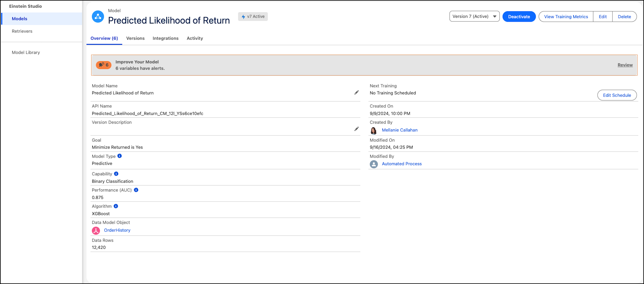The height and width of the screenshot is (284, 644).
Task: Click the Predicted Likelihood of Return page title
Action: point(169,20)
